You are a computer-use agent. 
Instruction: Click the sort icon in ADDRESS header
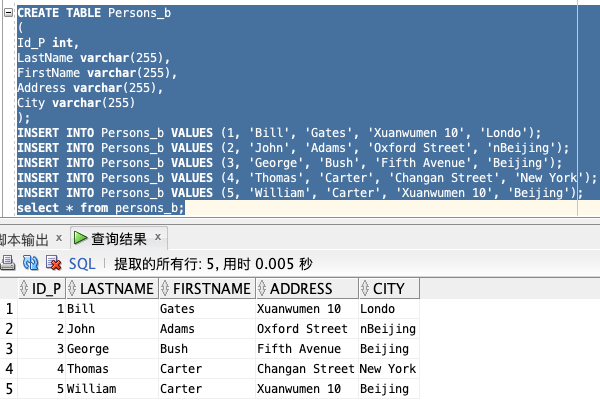click(x=261, y=289)
